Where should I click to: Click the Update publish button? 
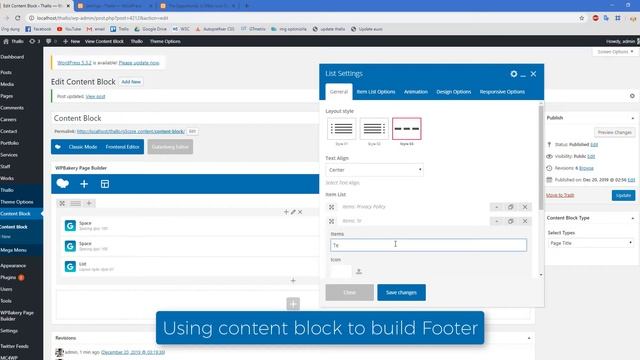pyautogui.click(x=623, y=196)
